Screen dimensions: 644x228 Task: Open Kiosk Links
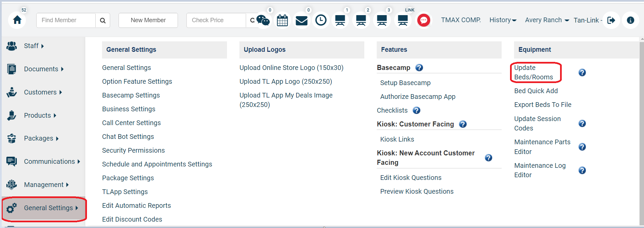click(x=397, y=140)
